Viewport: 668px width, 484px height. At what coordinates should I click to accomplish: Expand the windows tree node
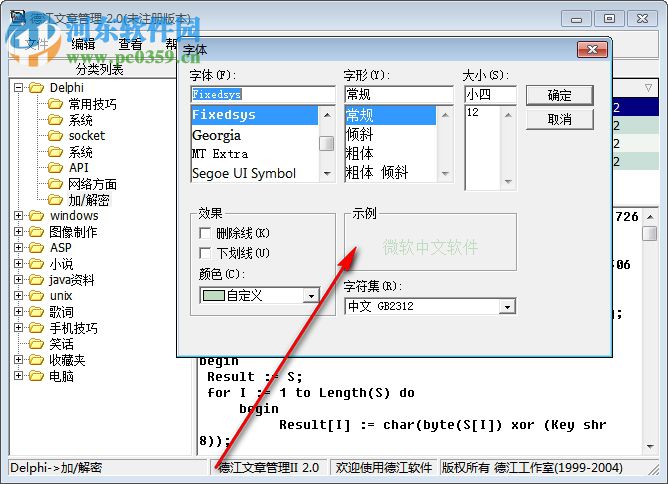(x=18, y=216)
